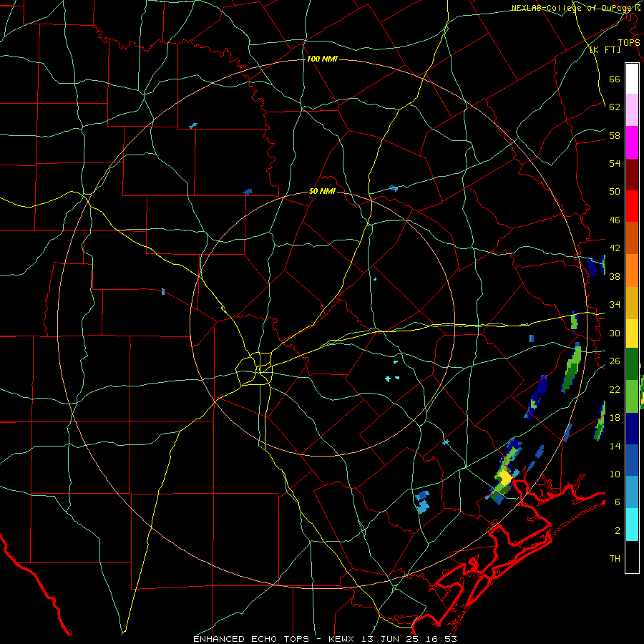Click the legend value 22
This screenshot has height=644, width=644.
(x=615, y=389)
